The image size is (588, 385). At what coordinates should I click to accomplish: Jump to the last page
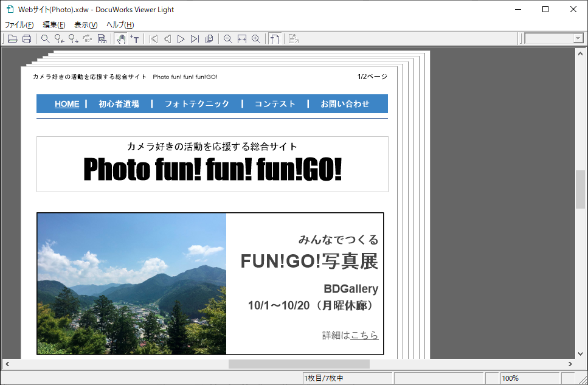click(194, 38)
